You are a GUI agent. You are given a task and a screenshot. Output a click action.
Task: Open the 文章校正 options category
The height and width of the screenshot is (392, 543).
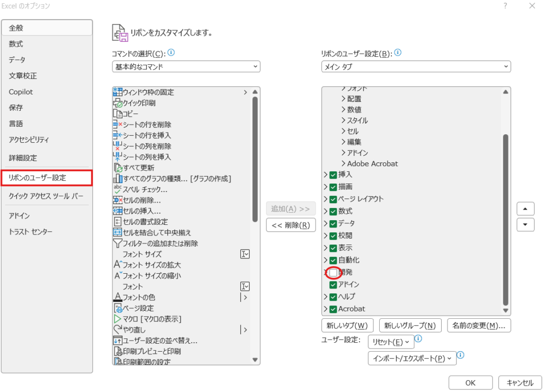pos(47,76)
